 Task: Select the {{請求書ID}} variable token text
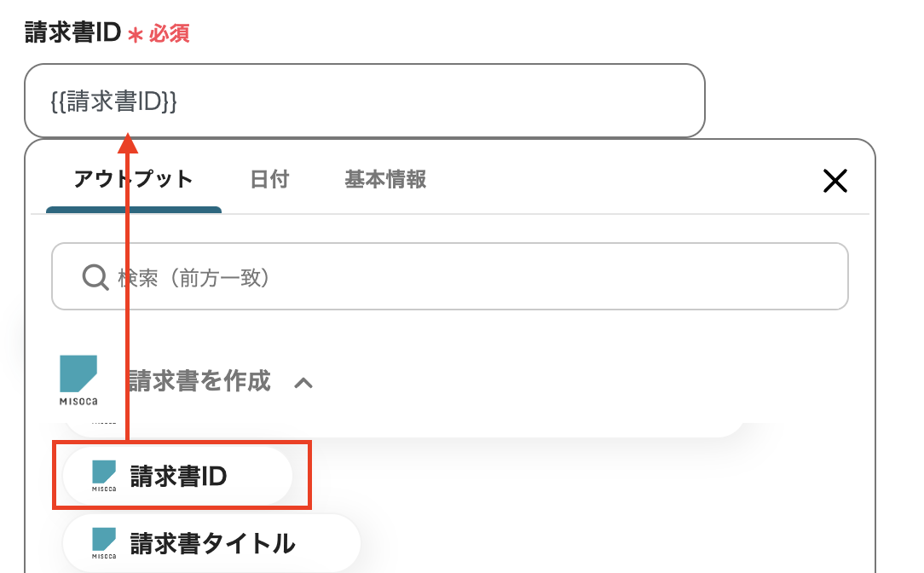point(113,101)
